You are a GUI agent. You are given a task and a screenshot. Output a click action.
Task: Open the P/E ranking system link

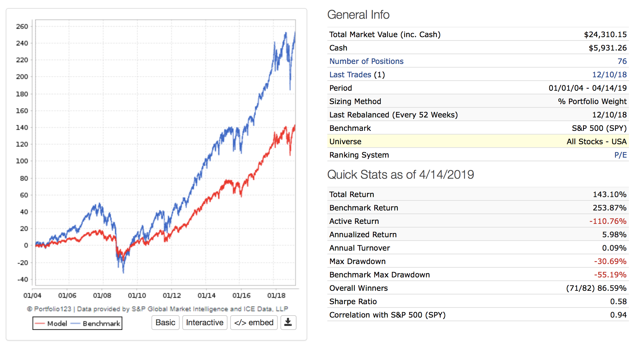coord(620,155)
